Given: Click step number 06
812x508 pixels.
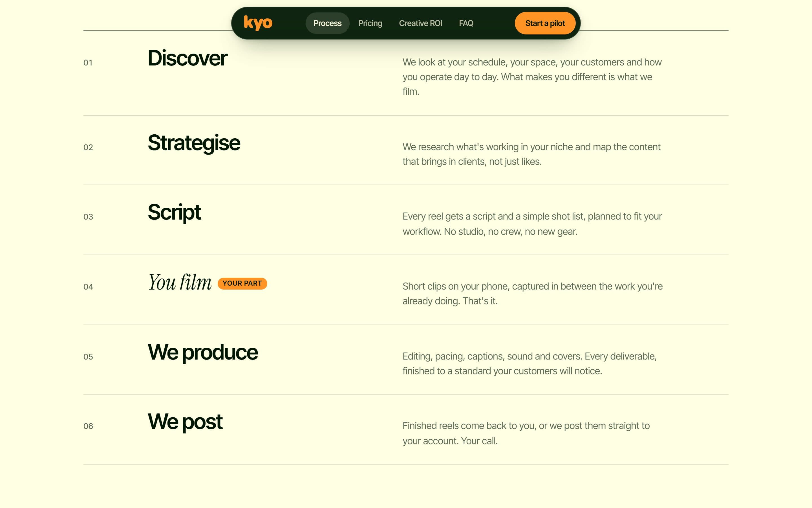Looking at the screenshot, I should 88,426.
